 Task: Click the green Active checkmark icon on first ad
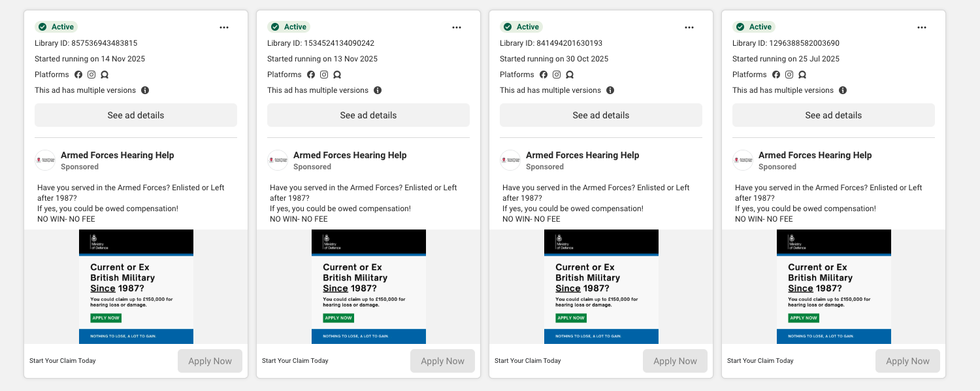[42, 27]
